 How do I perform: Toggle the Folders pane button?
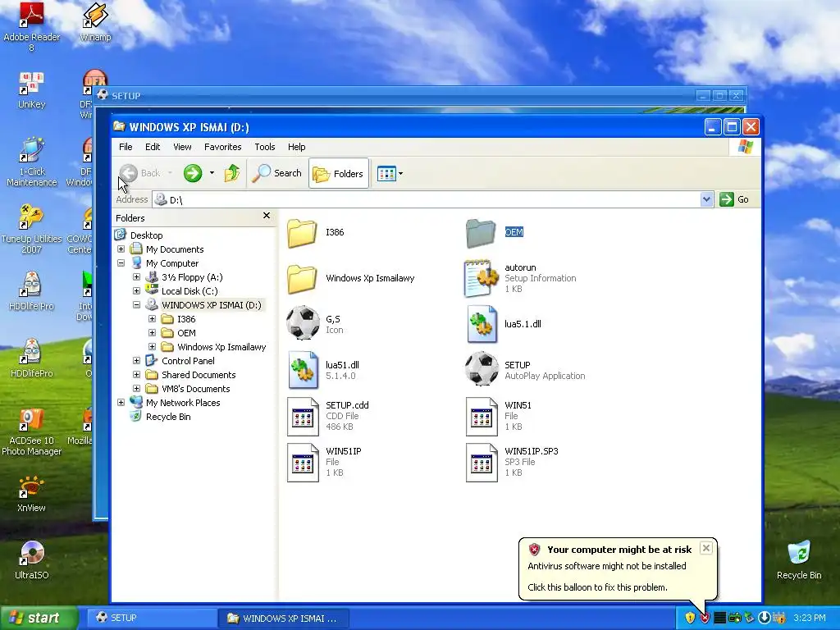[x=339, y=173]
